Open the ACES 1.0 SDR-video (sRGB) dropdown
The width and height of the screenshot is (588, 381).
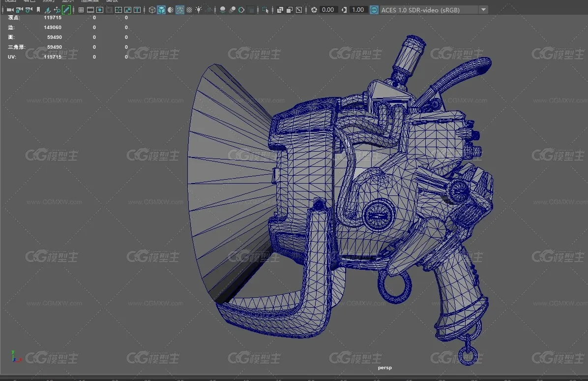tap(434, 10)
